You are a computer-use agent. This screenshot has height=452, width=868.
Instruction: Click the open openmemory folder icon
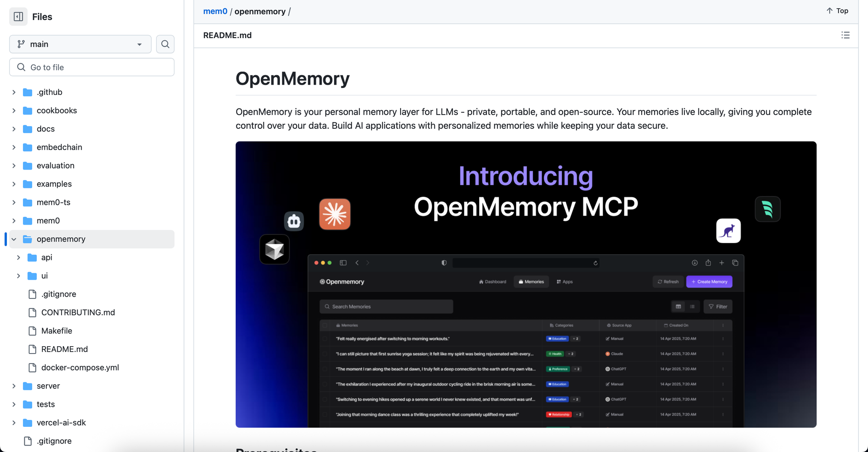pos(27,239)
